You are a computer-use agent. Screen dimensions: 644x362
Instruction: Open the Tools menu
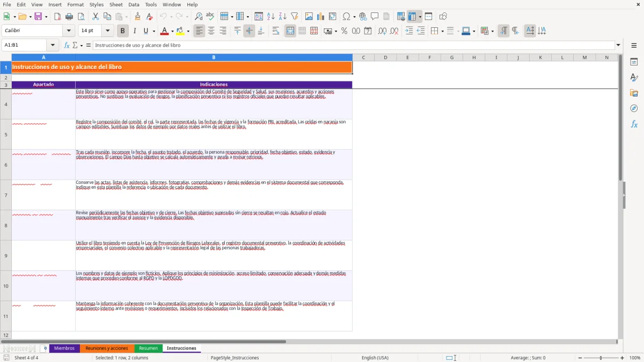coord(151,4)
